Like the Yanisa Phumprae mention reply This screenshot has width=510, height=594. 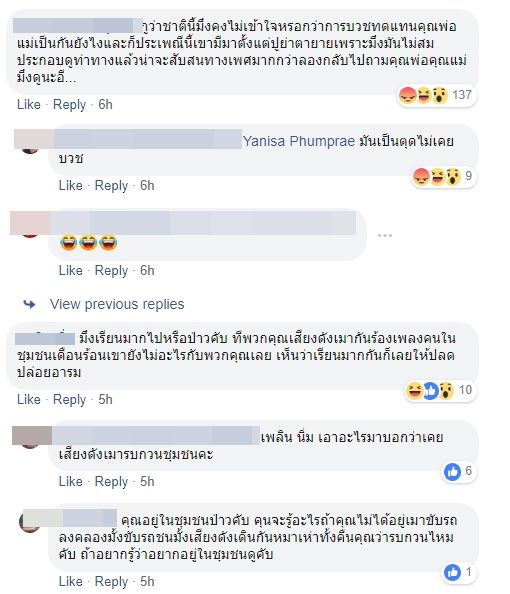tap(70, 186)
